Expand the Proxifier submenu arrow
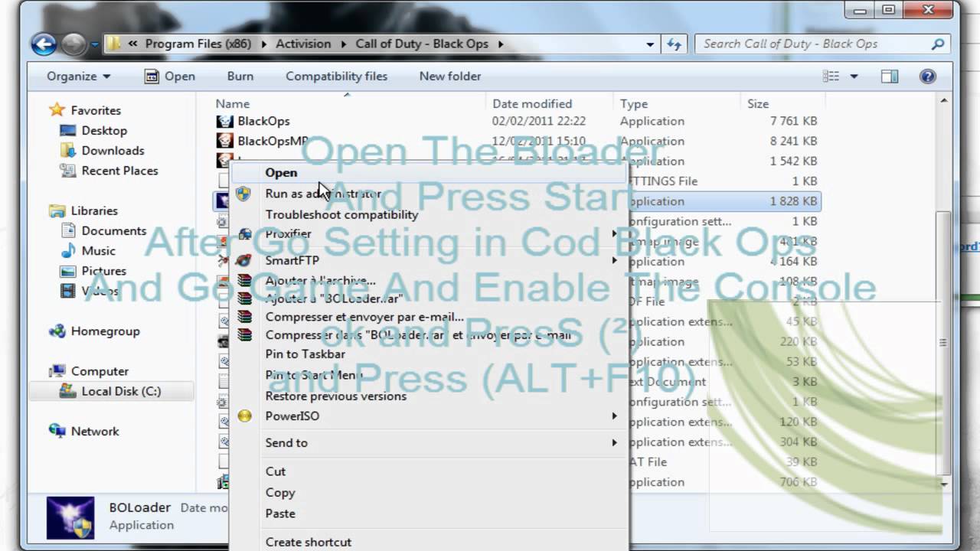The width and height of the screenshot is (980, 551). [614, 234]
